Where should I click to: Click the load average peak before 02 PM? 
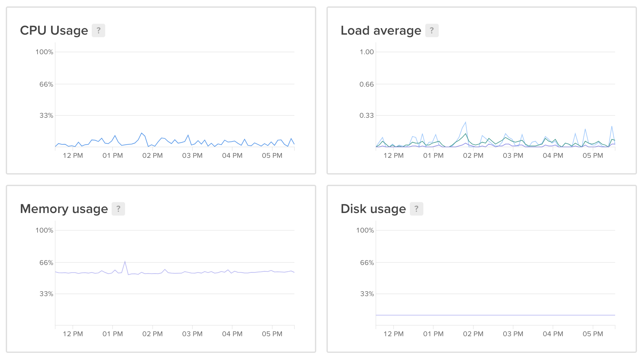(x=465, y=122)
